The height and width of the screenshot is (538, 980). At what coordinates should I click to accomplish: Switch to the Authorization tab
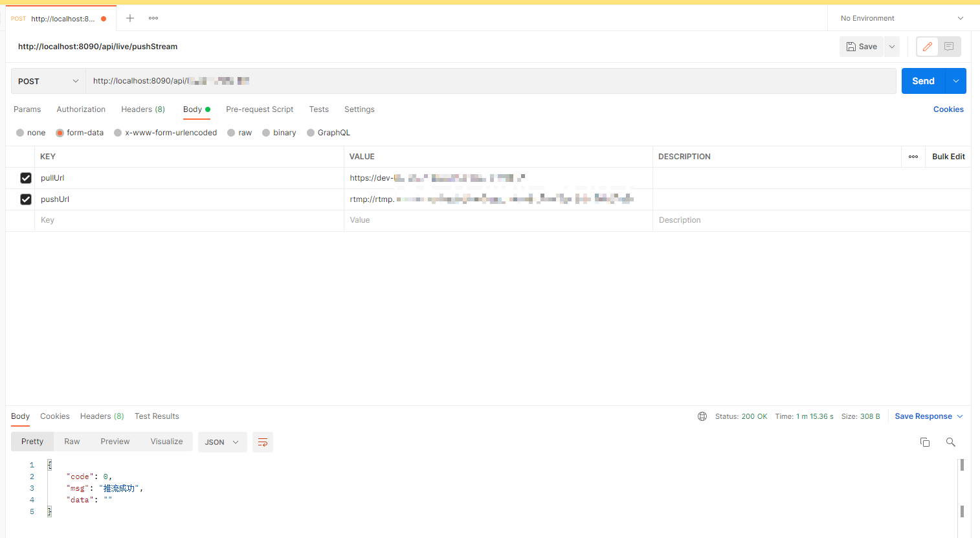click(x=81, y=109)
